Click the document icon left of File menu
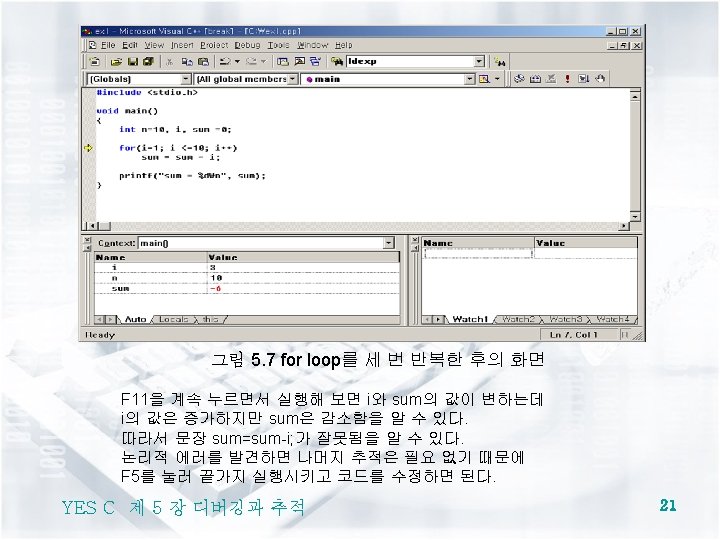 click(x=93, y=45)
